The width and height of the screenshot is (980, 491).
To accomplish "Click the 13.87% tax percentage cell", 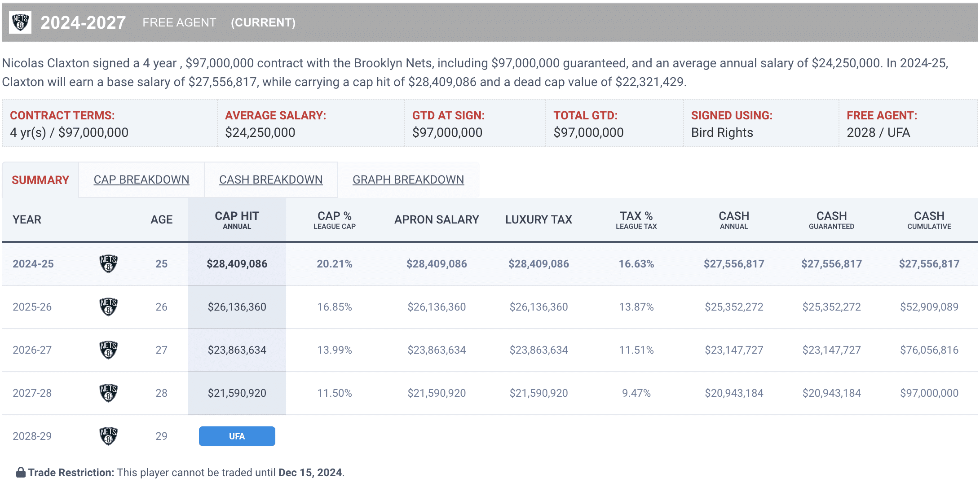I will click(x=636, y=307).
